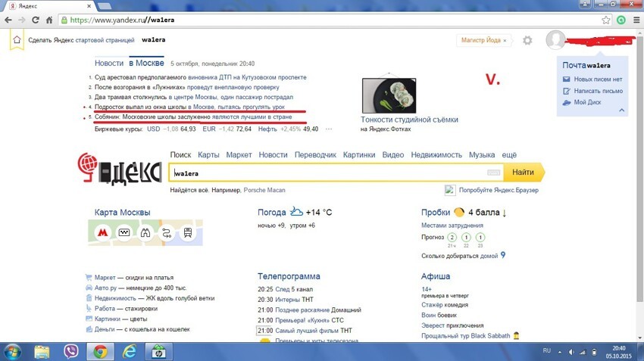
Task: Click the Yandex Browser promo icon
Action: [450, 190]
